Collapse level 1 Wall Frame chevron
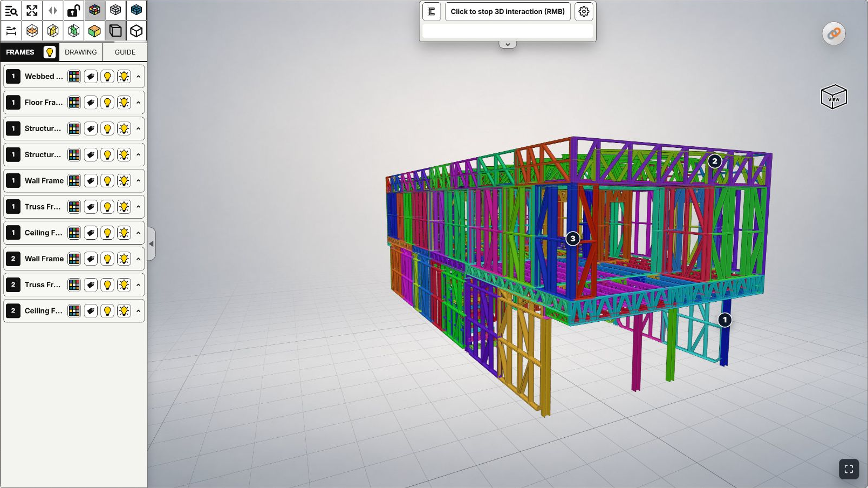 pyautogui.click(x=139, y=181)
